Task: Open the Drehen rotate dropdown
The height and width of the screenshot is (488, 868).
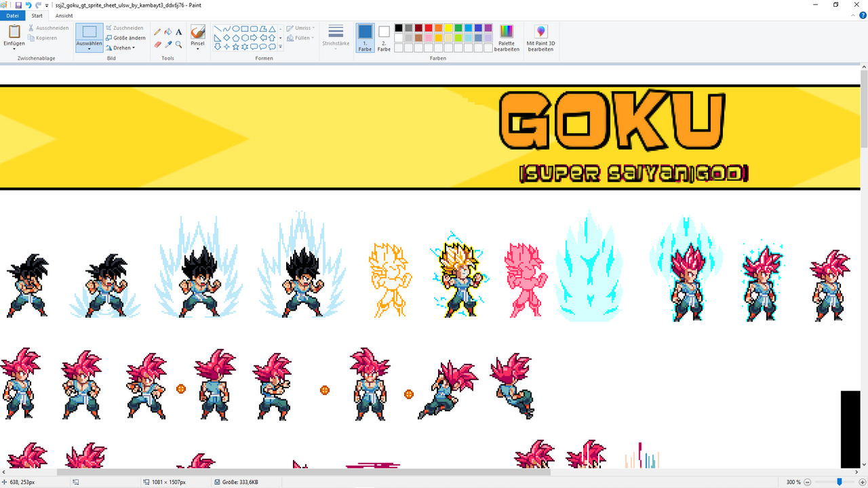Action: coord(120,48)
